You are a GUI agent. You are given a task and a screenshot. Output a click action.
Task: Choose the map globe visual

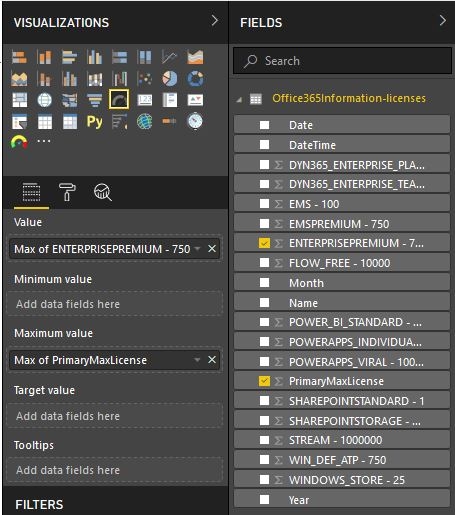point(44,100)
